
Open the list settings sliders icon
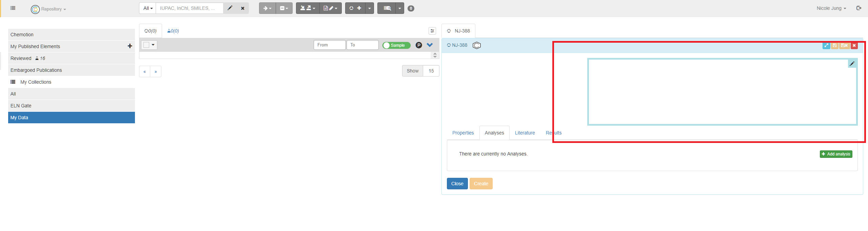(x=432, y=31)
